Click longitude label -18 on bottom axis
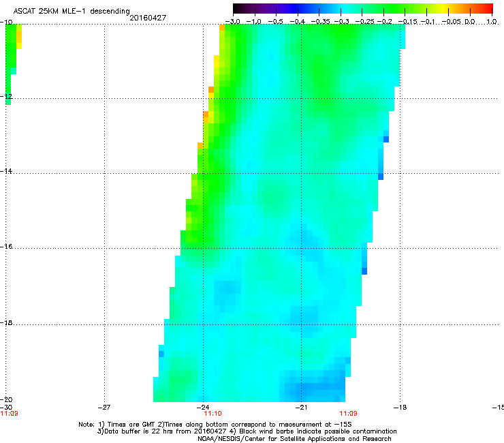504x443 pixels. click(x=400, y=408)
